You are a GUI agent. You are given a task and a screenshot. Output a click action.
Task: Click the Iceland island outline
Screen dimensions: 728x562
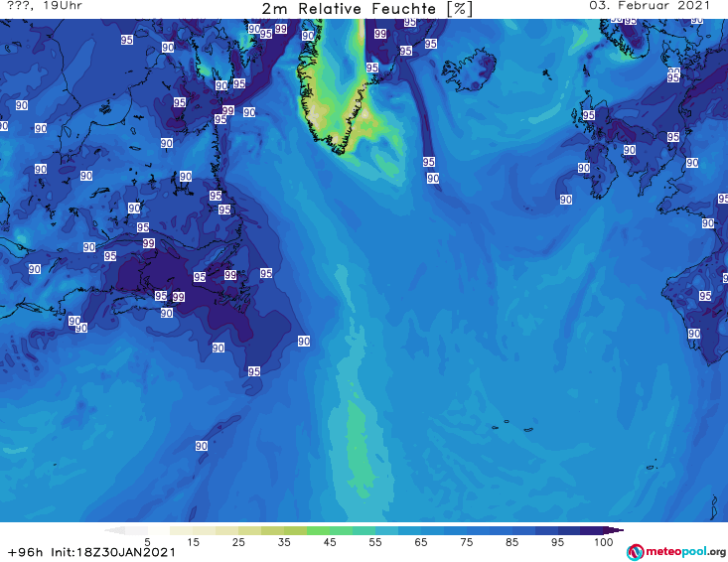click(469, 70)
